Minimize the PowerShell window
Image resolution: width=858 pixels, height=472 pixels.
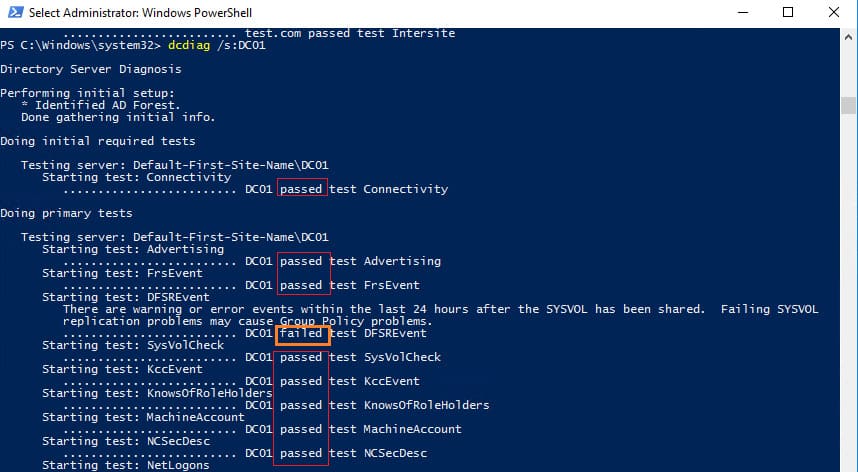click(x=743, y=12)
